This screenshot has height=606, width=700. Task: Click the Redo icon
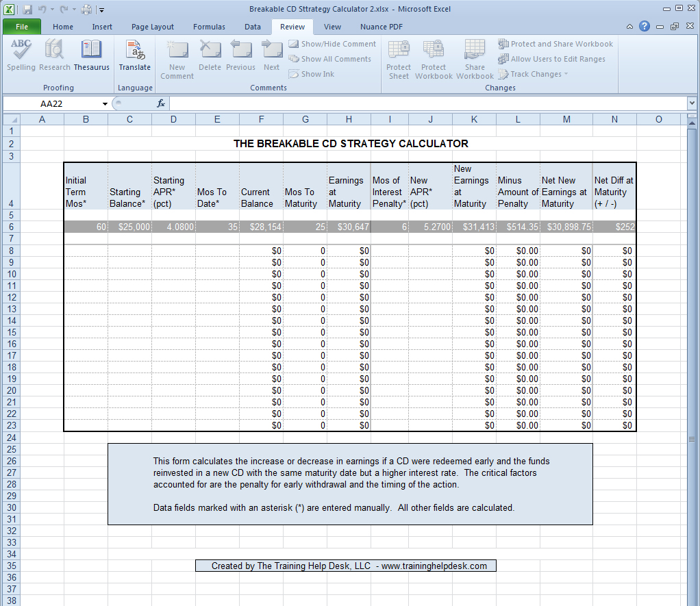click(64, 9)
